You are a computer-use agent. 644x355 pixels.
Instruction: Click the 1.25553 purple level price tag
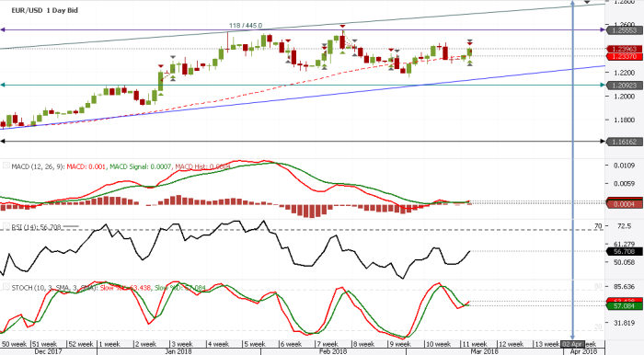point(625,30)
